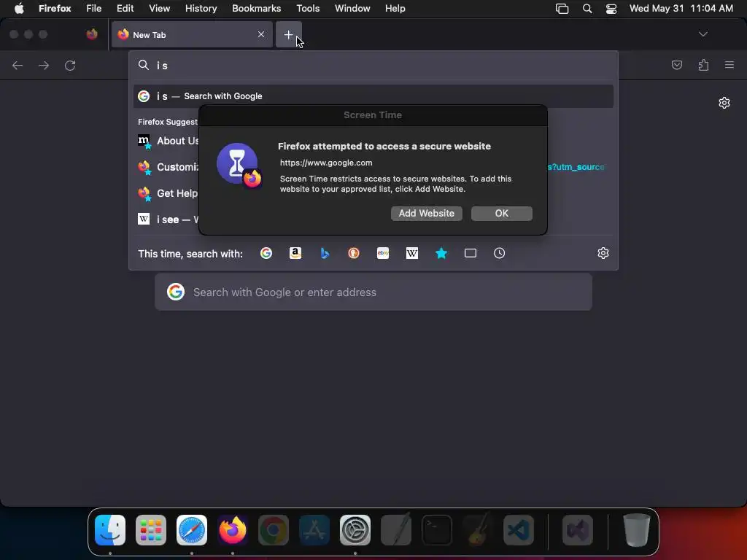The height and width of the screenshot is (560, 747).
Task: Open the Tools menu
Action: coord(308,9)
